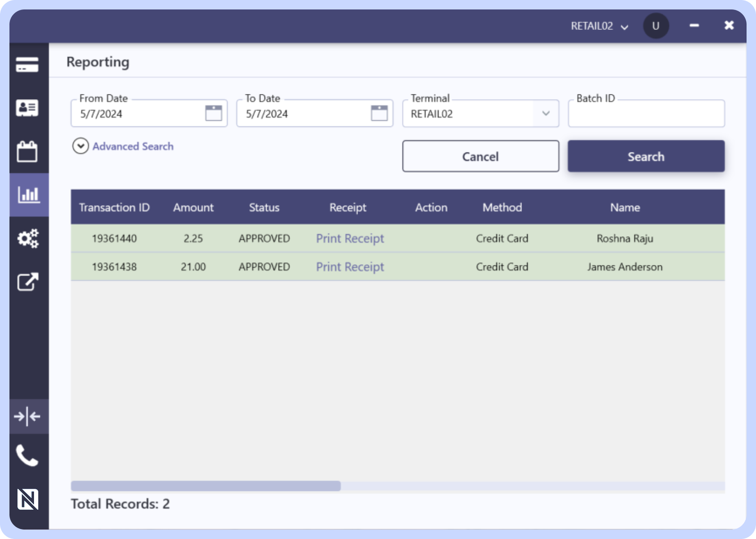
Task: Click the Transaction ID column header
Action: tap(114, 208)
